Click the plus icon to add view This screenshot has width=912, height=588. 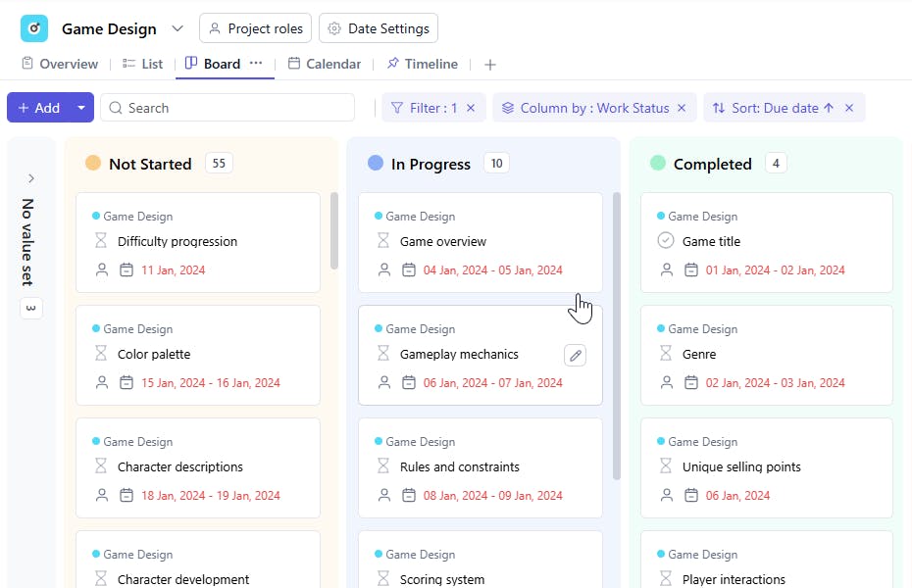(x=490, y=65)
